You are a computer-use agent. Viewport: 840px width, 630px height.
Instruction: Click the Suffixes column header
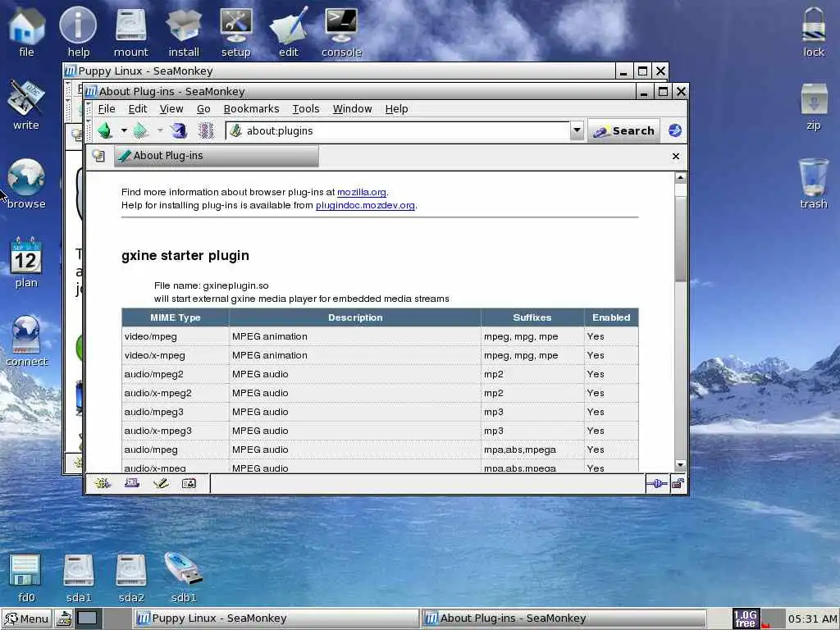[x=532, y=317]
